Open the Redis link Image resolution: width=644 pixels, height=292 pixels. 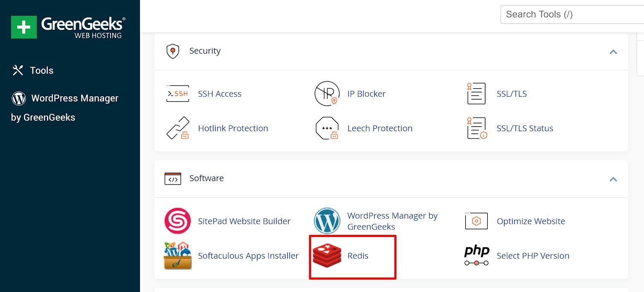click(358, 256)
